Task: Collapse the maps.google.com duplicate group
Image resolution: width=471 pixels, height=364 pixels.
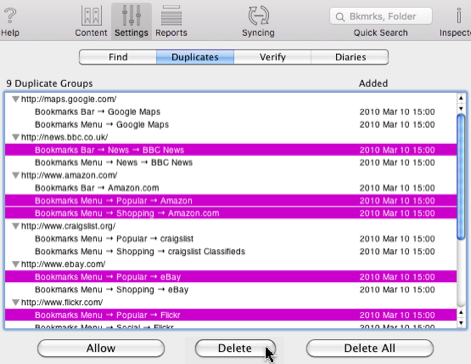Action: (x=15, y=99)
